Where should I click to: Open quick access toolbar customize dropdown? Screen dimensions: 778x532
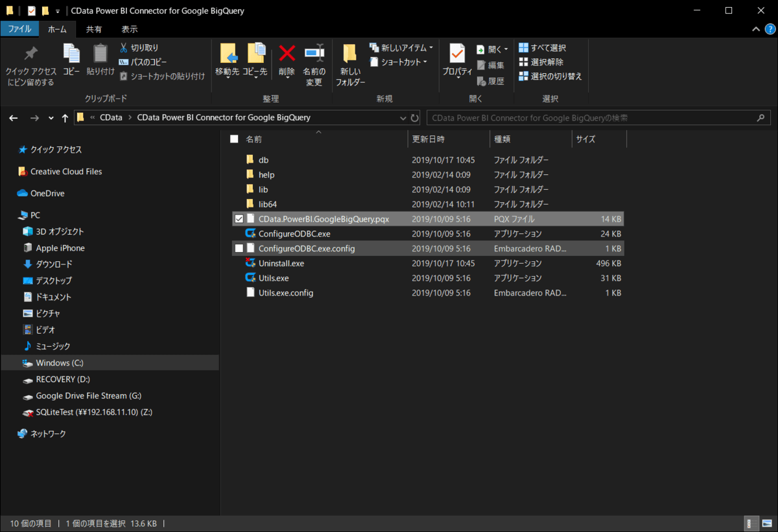[57, 11]
